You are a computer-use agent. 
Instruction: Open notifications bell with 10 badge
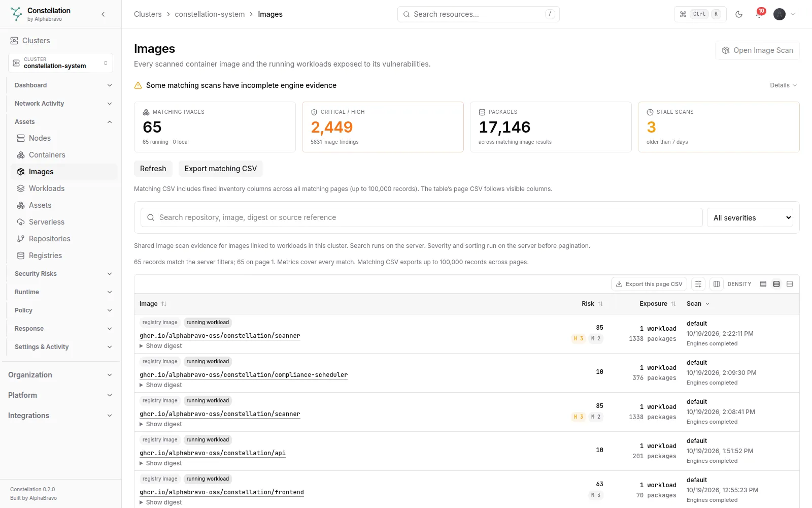tap(759, 14)
